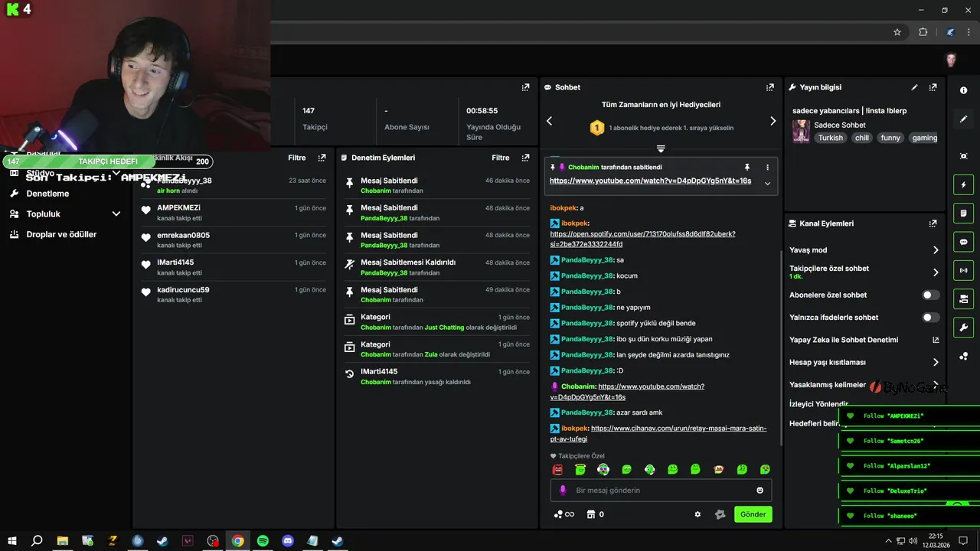Open Yavaş mod options
This screenshot has width=980, height=551.
[864, 250]
